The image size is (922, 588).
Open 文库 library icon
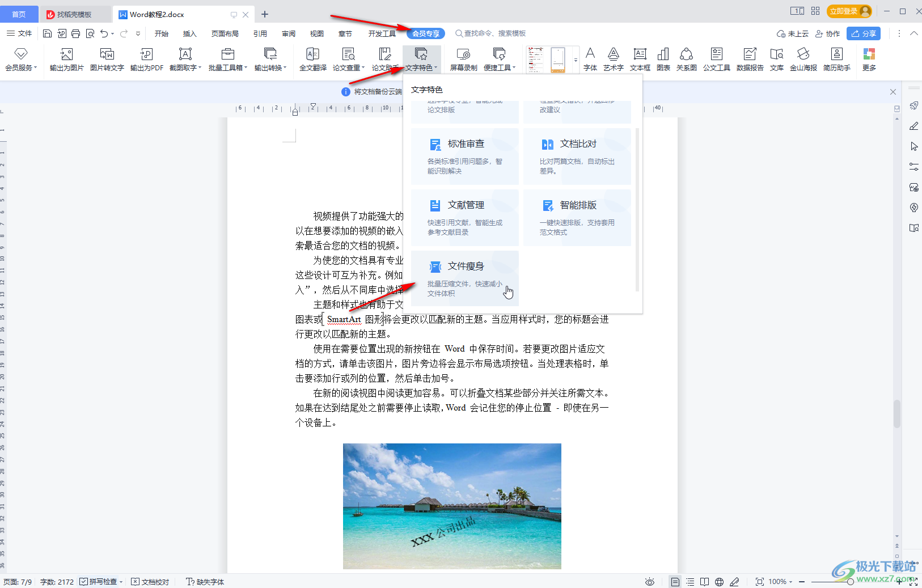776,59
